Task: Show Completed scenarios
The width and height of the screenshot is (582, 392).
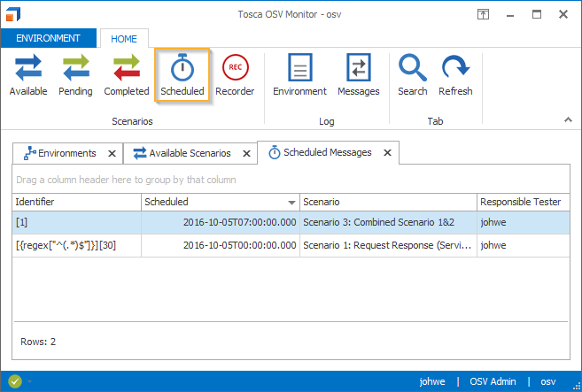Action: [x=127, y=75]
